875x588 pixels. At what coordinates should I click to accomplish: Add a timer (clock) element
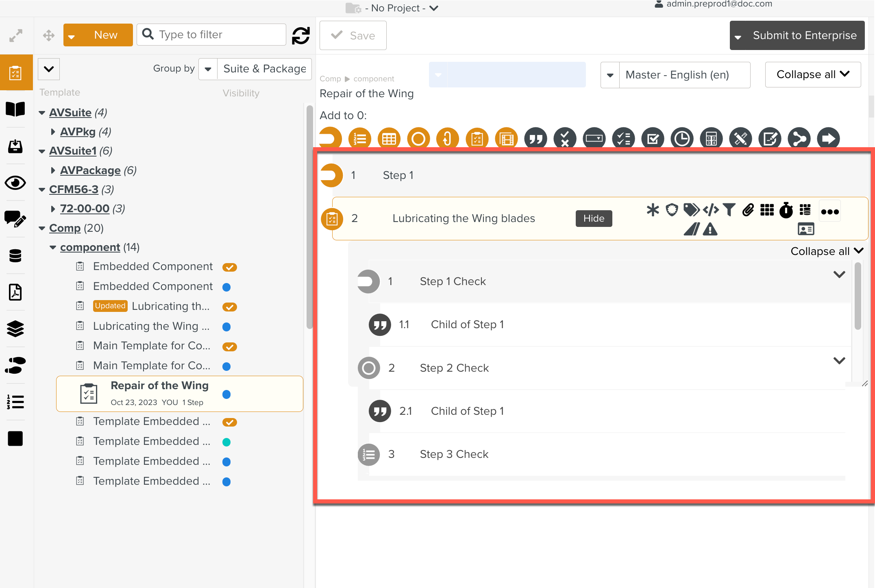pyautogui.click(x=682, y=139)
